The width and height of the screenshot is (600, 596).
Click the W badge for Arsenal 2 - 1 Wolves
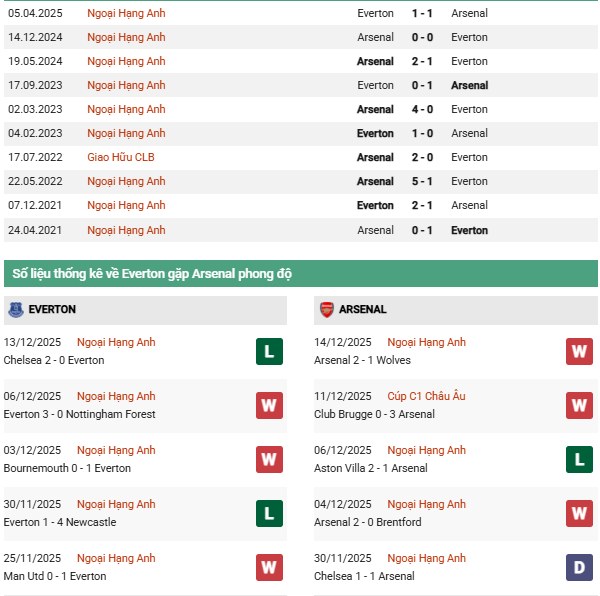click(x=579, y=351)
